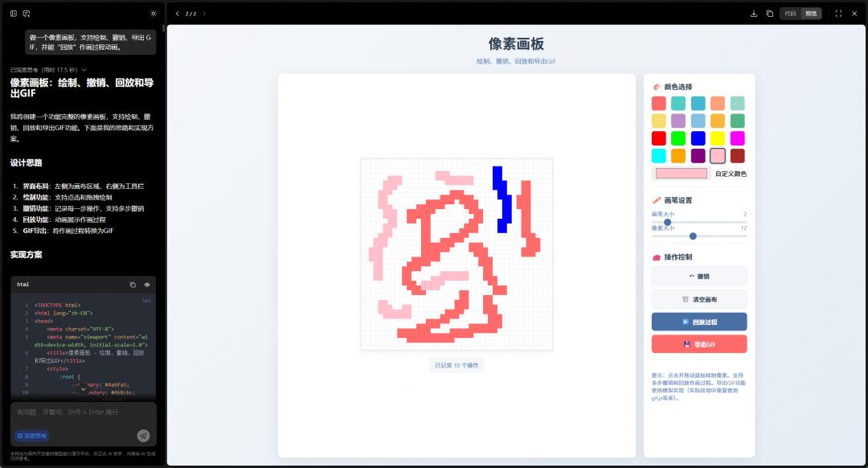The image size is (868, 468).
Task: Click the 已记录 10 个操作 status label
Action: tap(457, 366)
